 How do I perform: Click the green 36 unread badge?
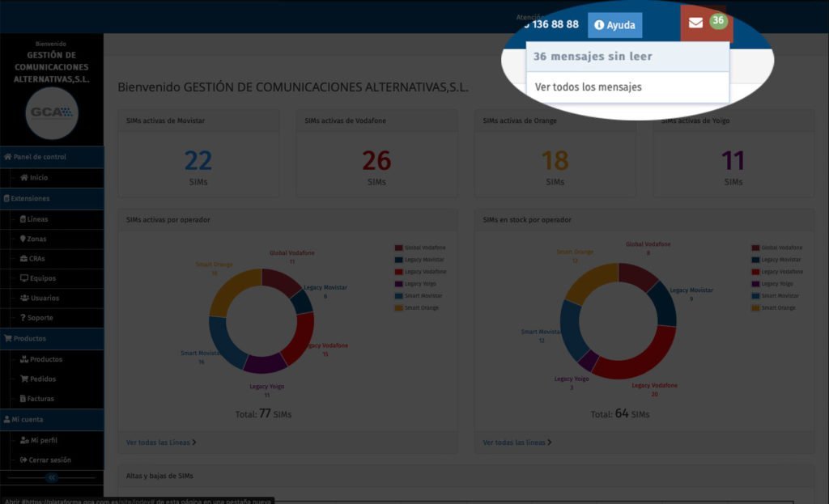pyautogui.click(x=718, y=20)
